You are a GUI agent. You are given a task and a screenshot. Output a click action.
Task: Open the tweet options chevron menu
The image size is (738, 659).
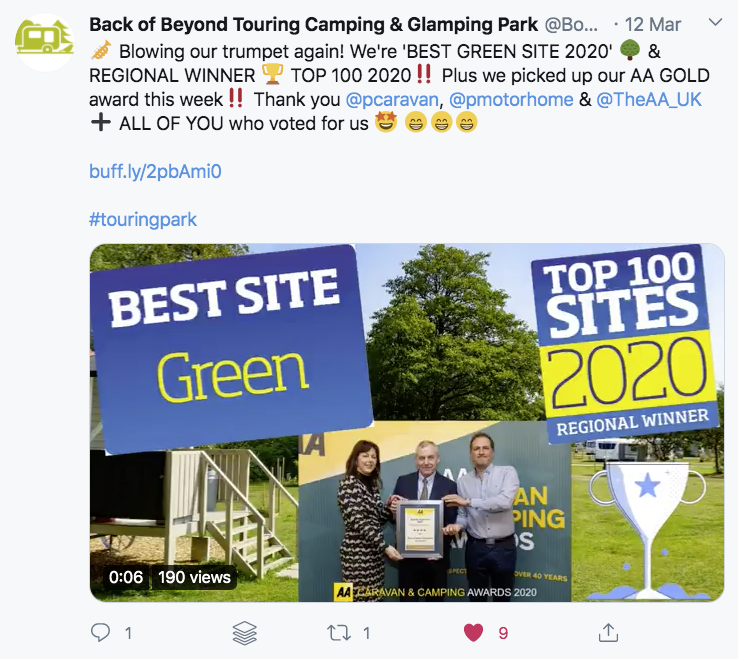coord(715,22)
